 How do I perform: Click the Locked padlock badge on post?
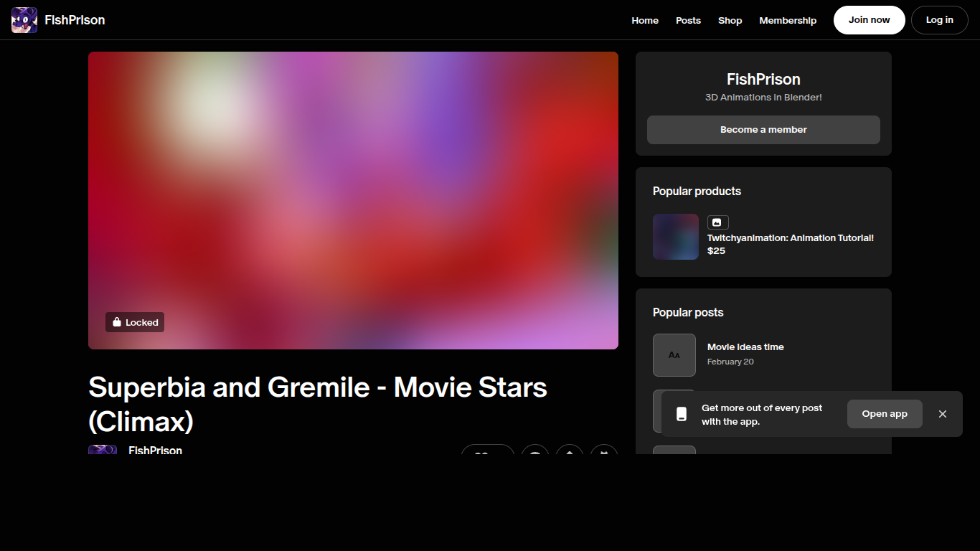135,322
